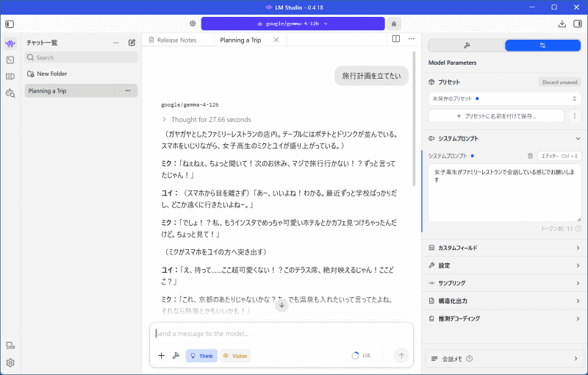The image size is (588, 375).
Task: Click the chat conversation scrollbar
Action: [x=414, y=119]
